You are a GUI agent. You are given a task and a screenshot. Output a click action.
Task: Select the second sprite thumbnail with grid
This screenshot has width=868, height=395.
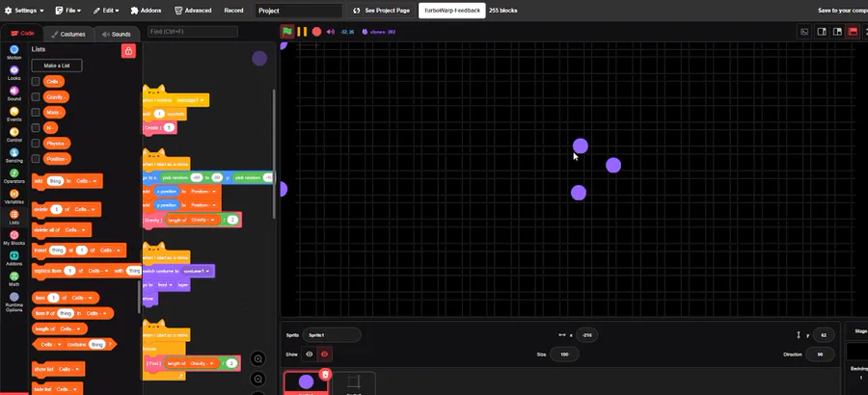(x=354, y=382)
